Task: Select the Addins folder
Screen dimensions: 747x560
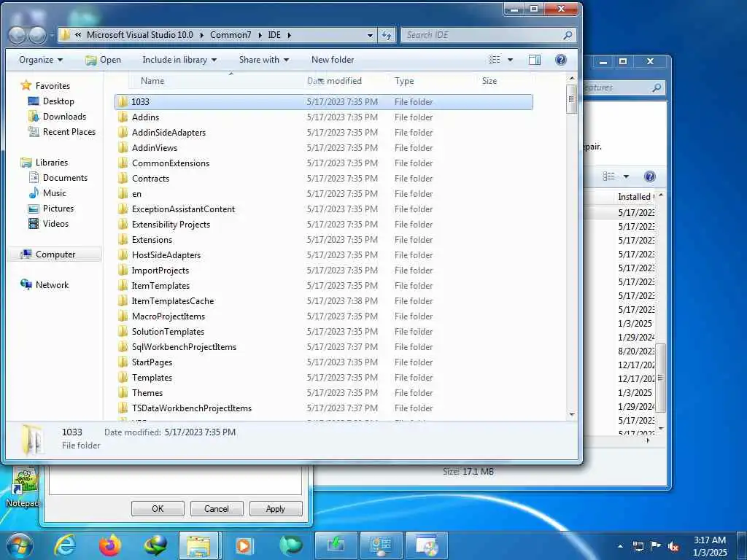Action: pos(323,117)
